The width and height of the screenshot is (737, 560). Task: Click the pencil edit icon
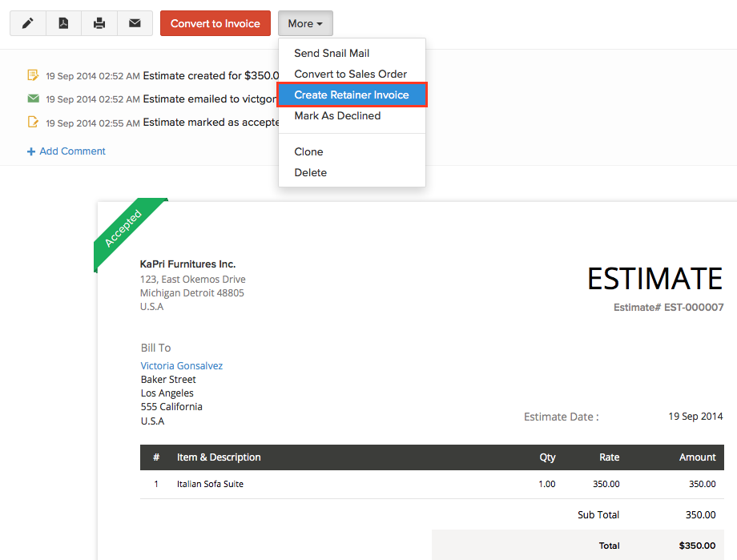[27, 23]
